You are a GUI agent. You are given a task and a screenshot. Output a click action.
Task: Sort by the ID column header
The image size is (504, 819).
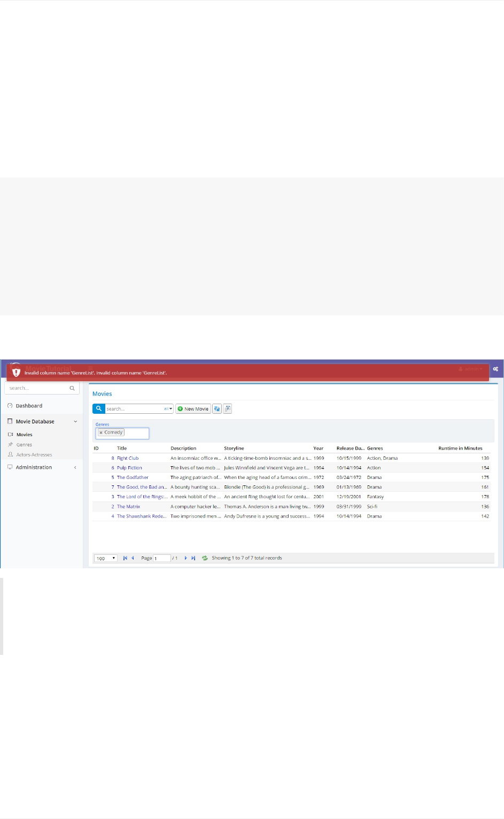(96, 449)
